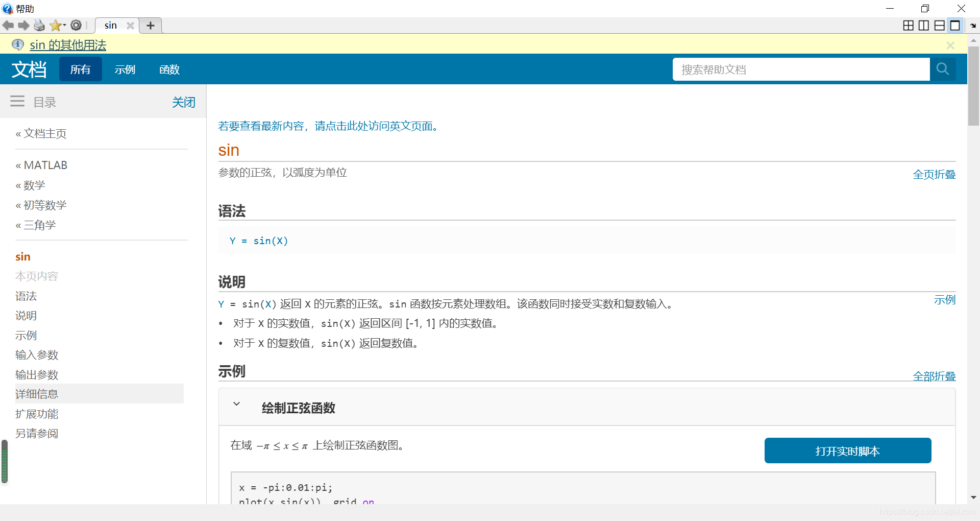Jump to 语法 section from sidebar
Viewport: 980px width, 521px height.
point(26,296)
